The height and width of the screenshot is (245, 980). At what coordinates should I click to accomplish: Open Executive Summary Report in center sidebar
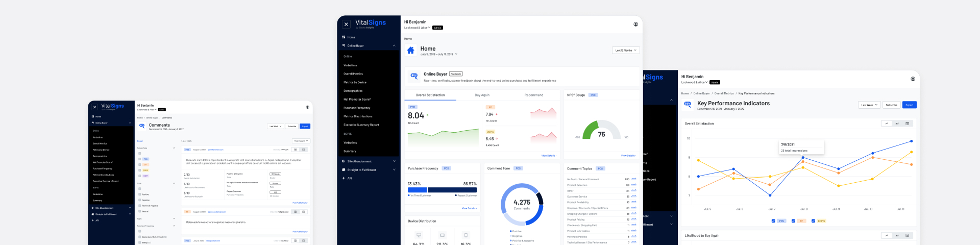(361, 125)
